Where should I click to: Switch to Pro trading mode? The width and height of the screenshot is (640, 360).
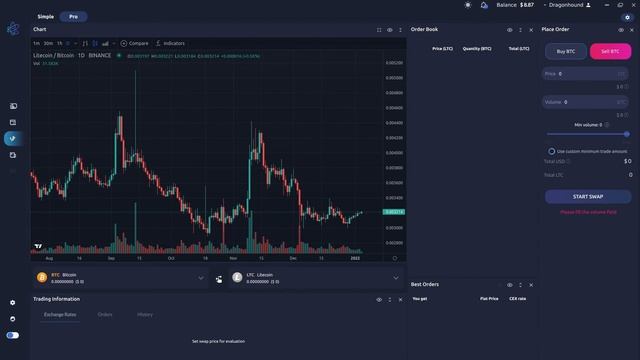73,17
